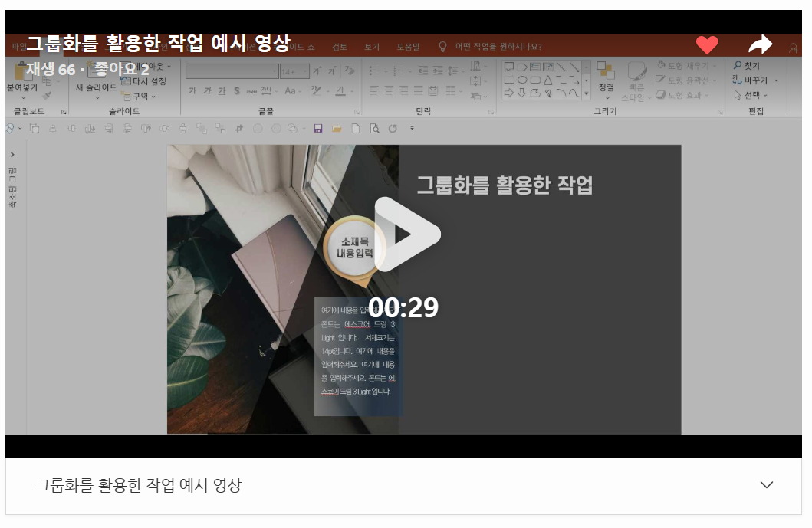
Task: Like the video with the heart icon
Action: [706, 45]
